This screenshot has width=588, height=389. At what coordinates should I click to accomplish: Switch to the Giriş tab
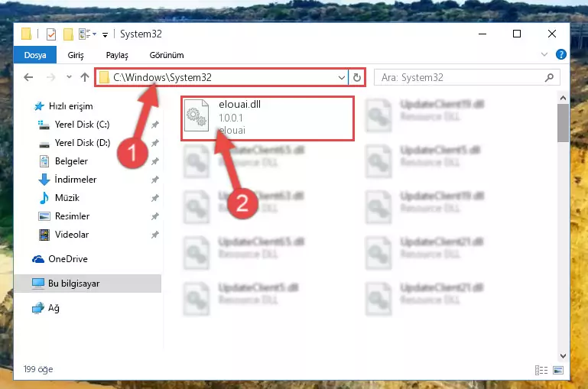(x=76, y=55)
